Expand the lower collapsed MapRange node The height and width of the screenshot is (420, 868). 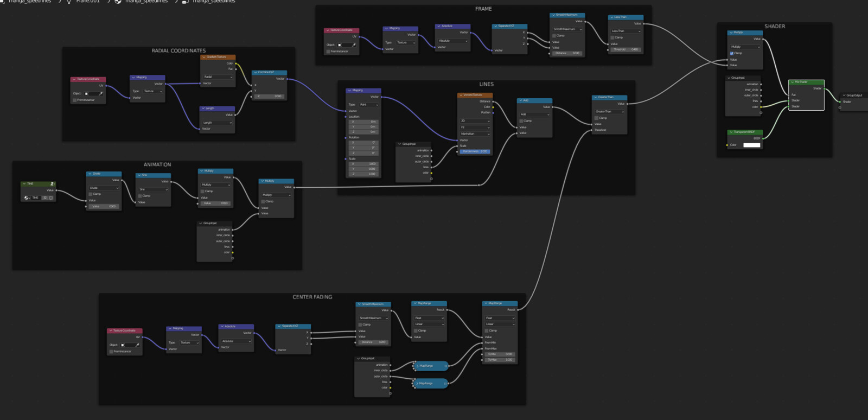(417, 383)
